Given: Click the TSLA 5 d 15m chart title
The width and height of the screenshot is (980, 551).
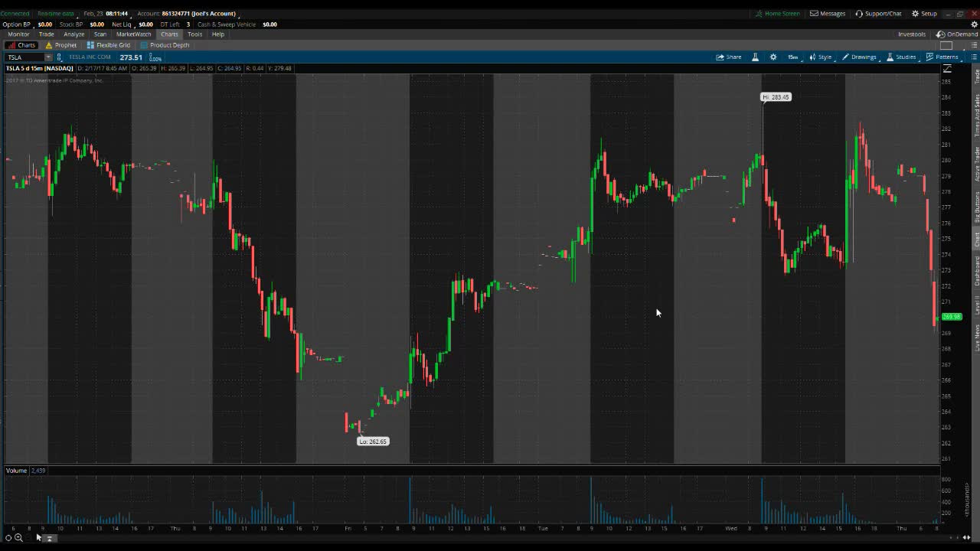Looking at the screenshot, I should [x=40, y=68].
